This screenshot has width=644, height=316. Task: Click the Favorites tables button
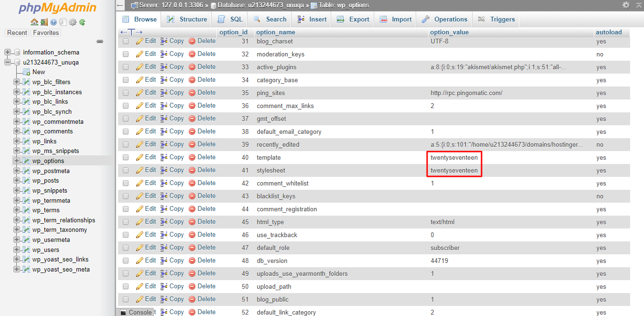point(46,33)
